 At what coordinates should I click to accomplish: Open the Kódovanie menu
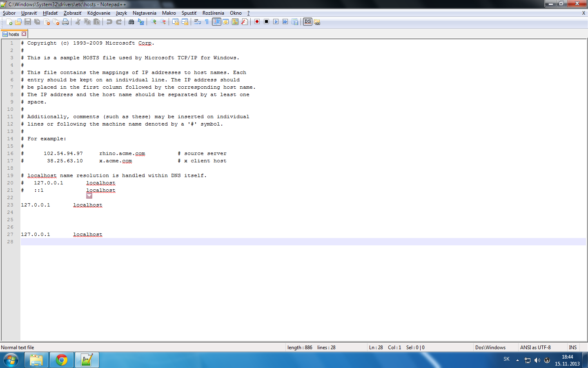tap(99, 13)
